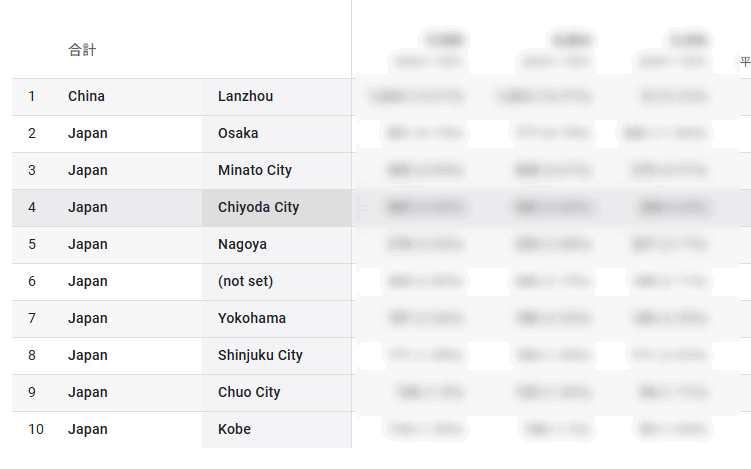Select the (not set) city cell
Viewport: 751px width, 469px height.
tap(245, 282)
